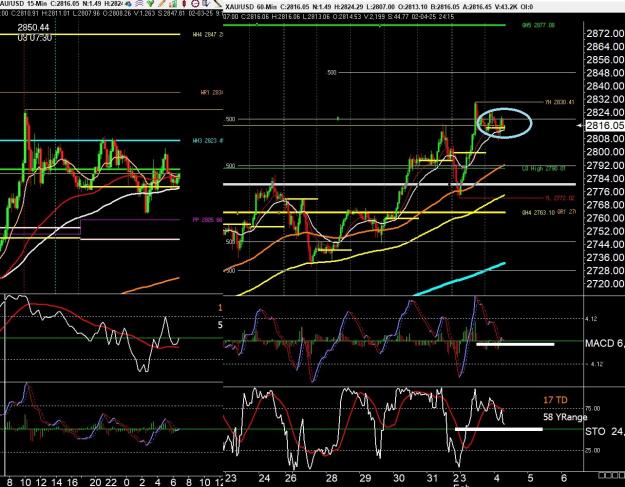Click date 29 on the 60-Min time axis

point(365,478)
